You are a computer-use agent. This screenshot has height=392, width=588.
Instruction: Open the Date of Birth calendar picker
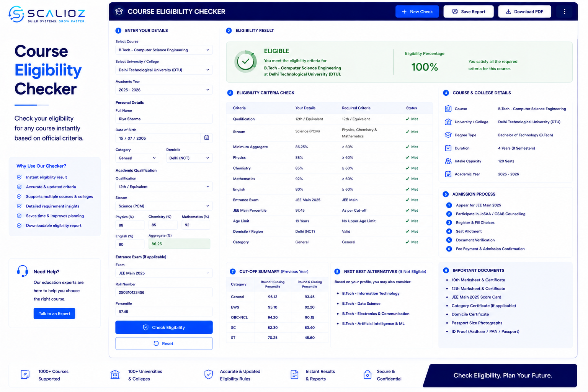tap(207, 138)
